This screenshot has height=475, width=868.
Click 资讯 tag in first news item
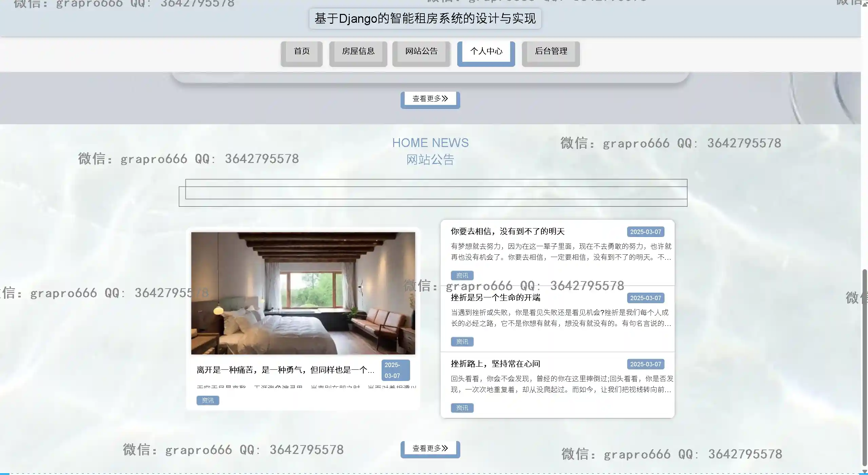click(462, 275)
